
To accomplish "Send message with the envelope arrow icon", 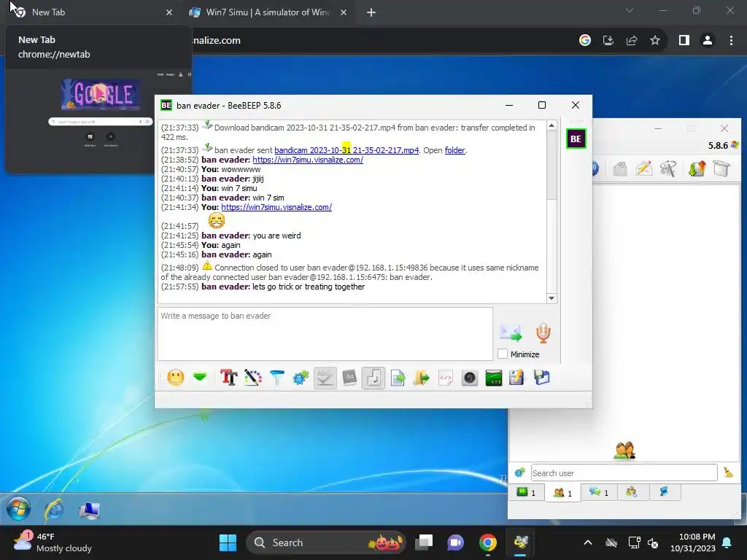I will coord(511,332).
